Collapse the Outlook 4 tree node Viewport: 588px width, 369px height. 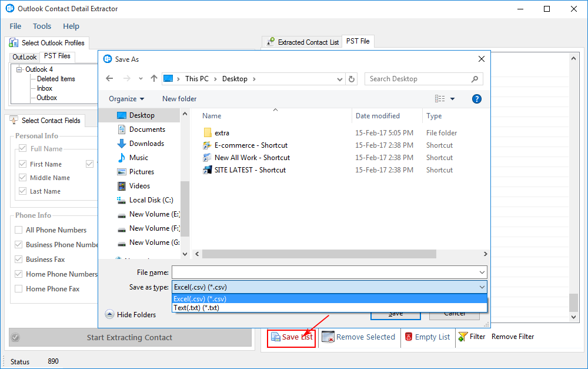point(19,69)
